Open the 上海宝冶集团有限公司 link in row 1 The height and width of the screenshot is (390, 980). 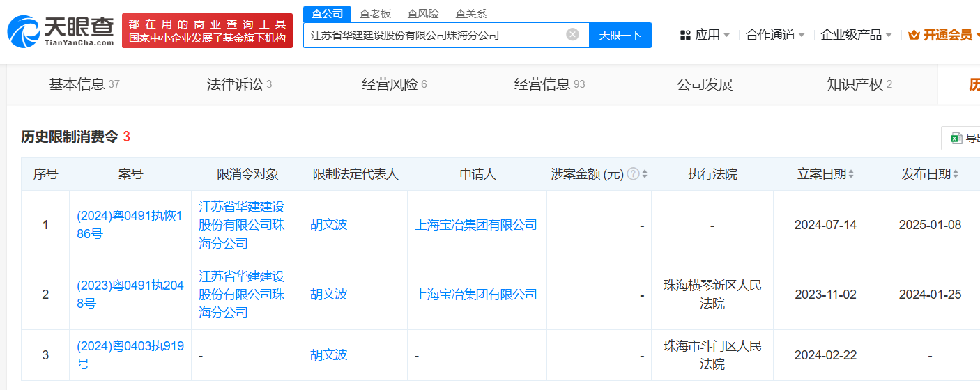click(x=476, y=225)
